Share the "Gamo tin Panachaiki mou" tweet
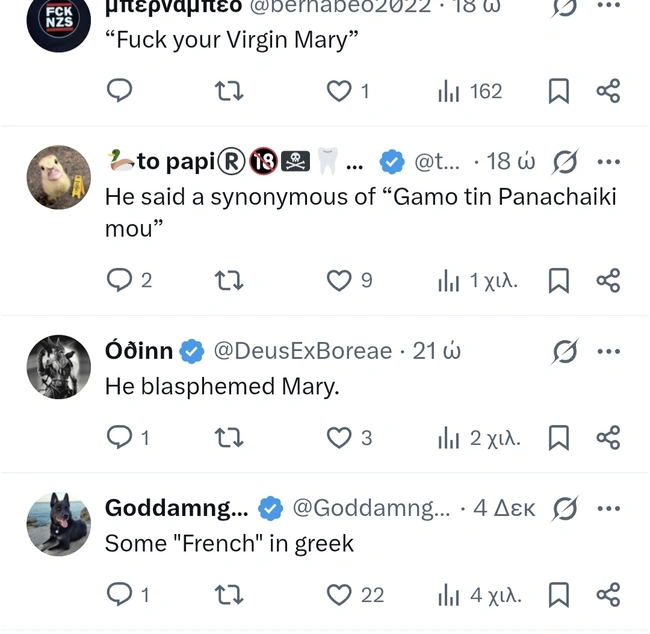The width and height of the screenshot is (650, 634). point(608,280)
